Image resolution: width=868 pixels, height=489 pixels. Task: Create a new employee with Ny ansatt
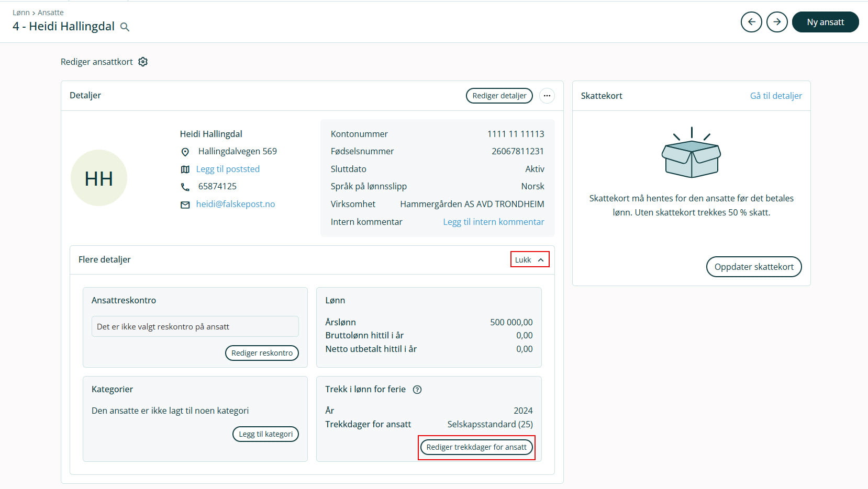click(825, 22)
